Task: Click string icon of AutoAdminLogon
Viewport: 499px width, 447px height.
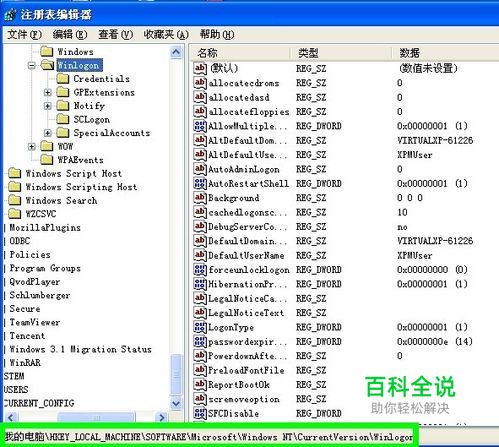Action: [200, 169]
